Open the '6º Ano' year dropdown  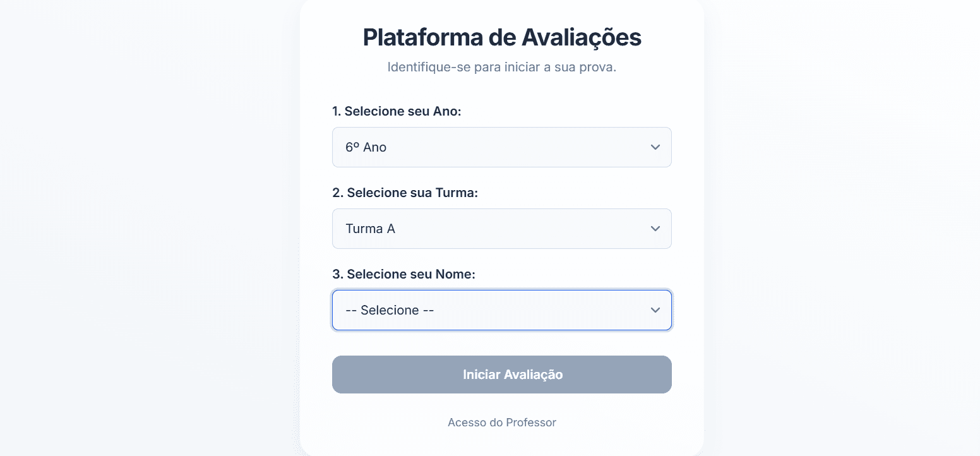[x=501, y=147]
